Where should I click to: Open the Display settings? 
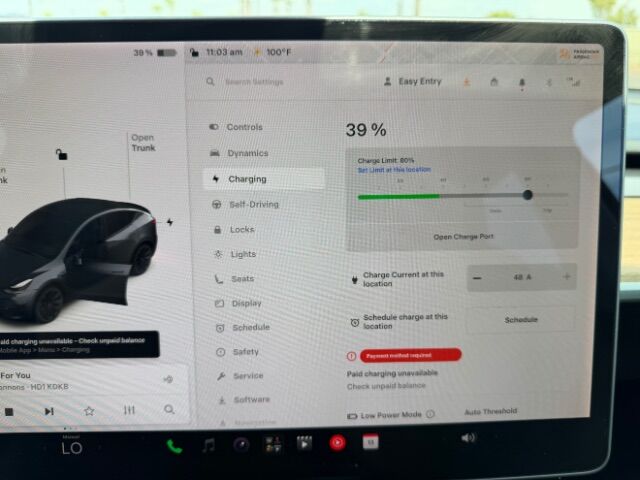238,303
